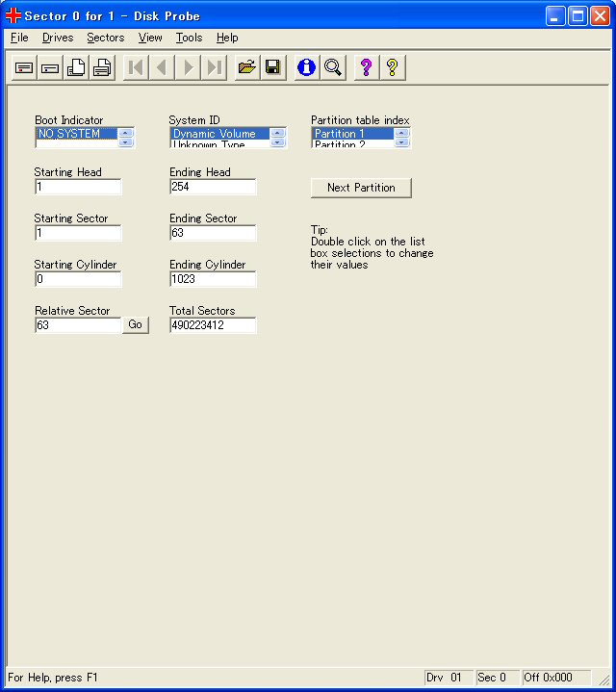Click the save floppy disk icon
Viewport: 616px width, 692px height.
click(273, 67)
